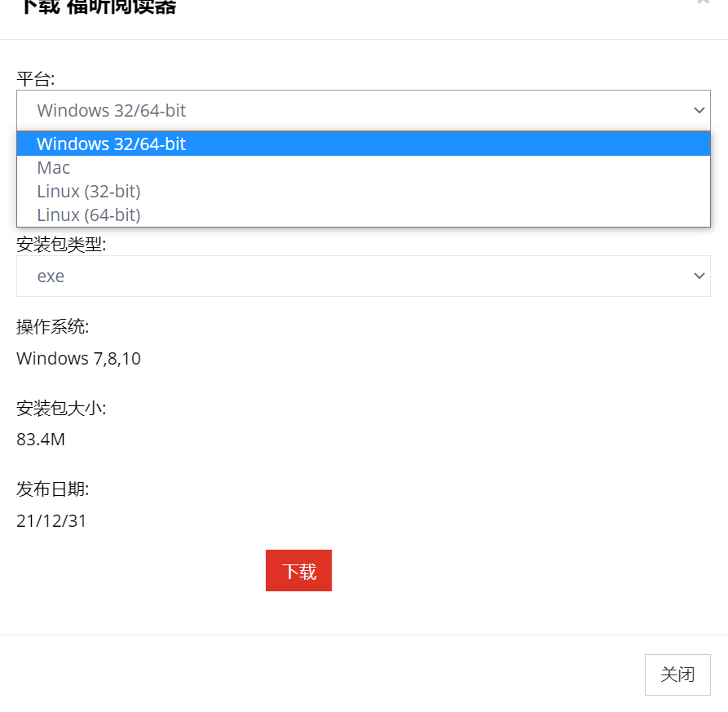Click the 安装包类型 label
This screenshot has height=712, width=728.
tap(61, 244)
